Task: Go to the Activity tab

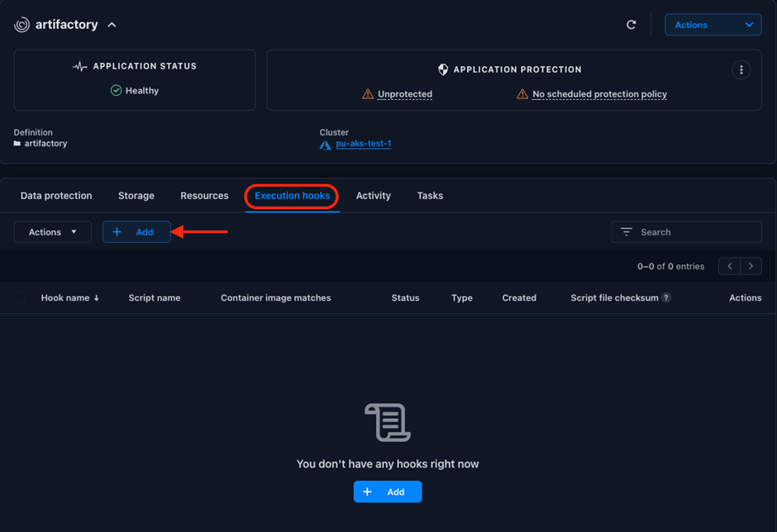Action: (373, 196)
